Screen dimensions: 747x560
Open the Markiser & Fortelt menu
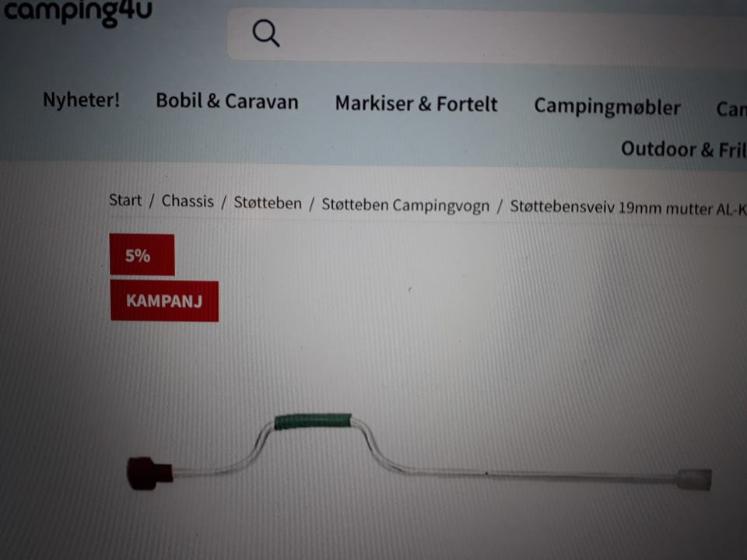pos(416,103)
